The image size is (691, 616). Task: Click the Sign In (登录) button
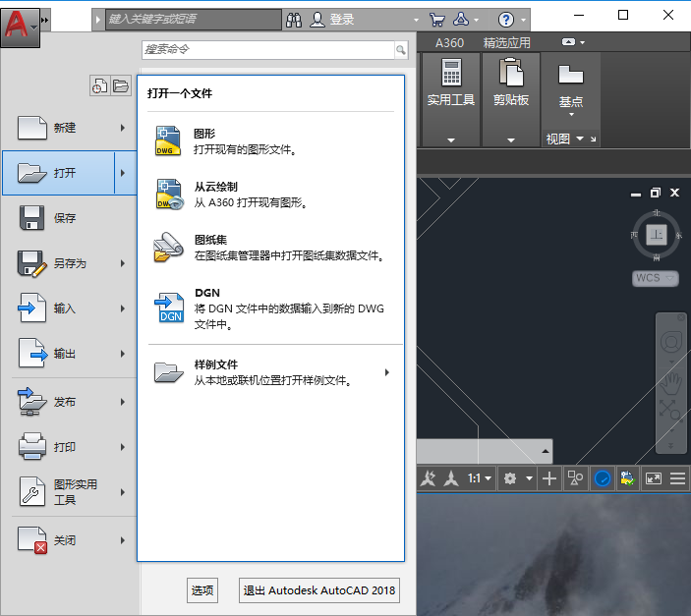click(332, 20)
